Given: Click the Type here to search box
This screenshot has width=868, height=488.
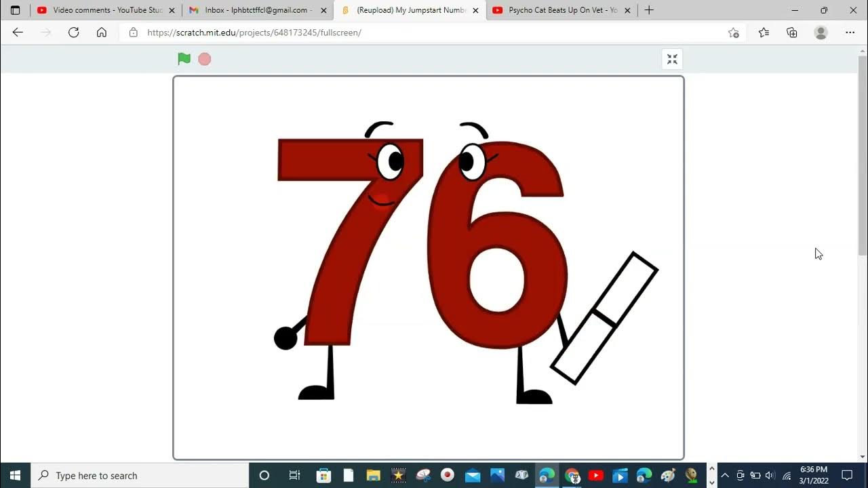Looking at the screenshot, I should [x=140, y=475].
